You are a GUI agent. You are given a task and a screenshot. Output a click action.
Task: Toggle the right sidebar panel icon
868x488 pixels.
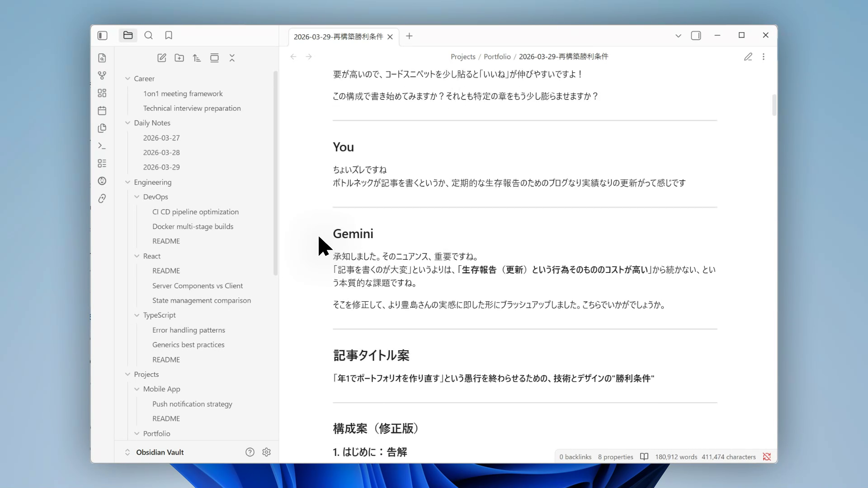pos(696,36)
